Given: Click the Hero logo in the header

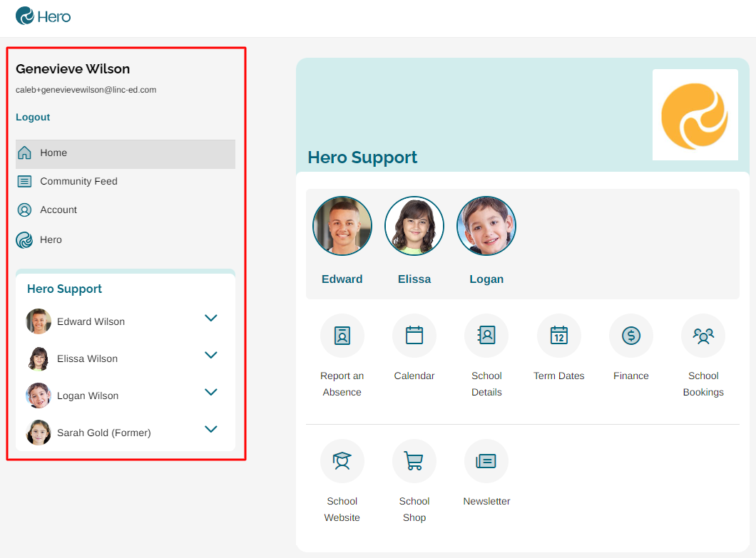Looking at the screenshot, I should (44, 16).
